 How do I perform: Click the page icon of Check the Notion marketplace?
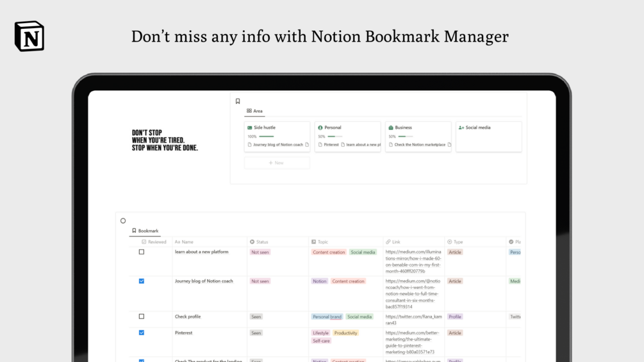click(x=391, y=144)
